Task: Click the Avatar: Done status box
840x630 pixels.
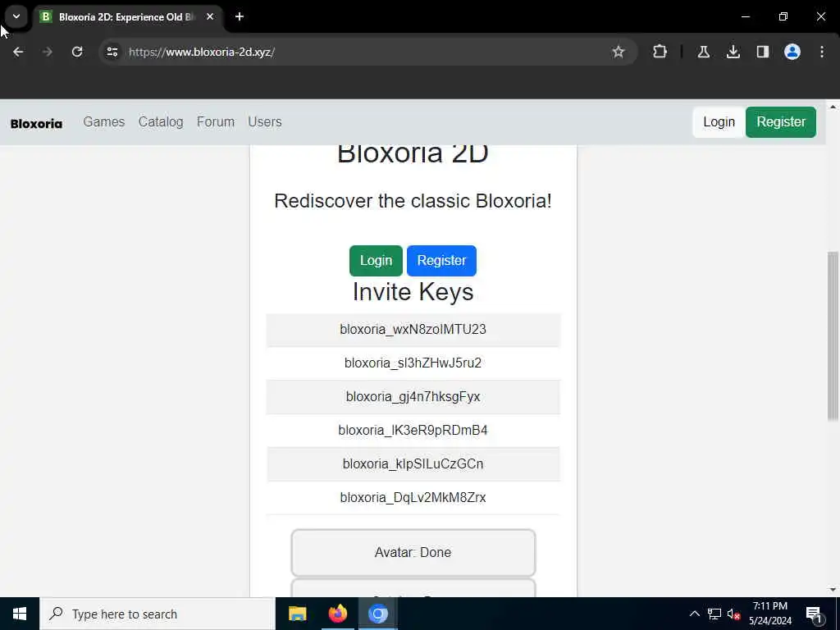Action: click(x=413, y=552)
